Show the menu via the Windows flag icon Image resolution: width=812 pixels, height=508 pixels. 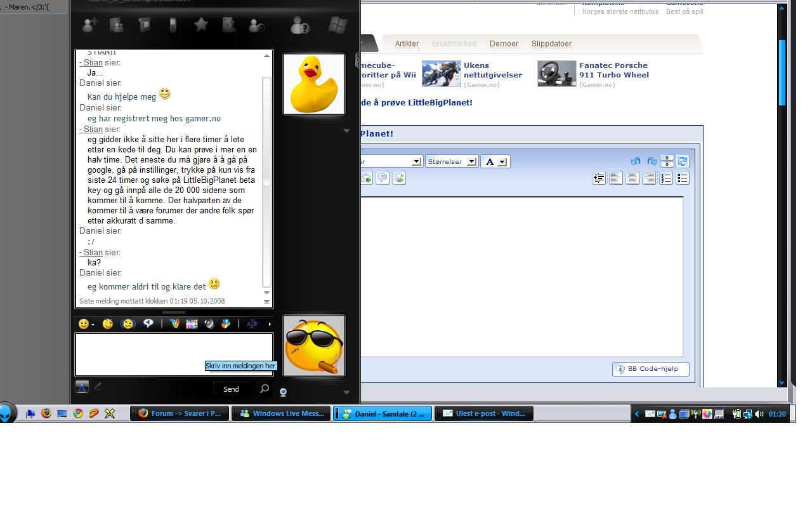tap(337, 25)
